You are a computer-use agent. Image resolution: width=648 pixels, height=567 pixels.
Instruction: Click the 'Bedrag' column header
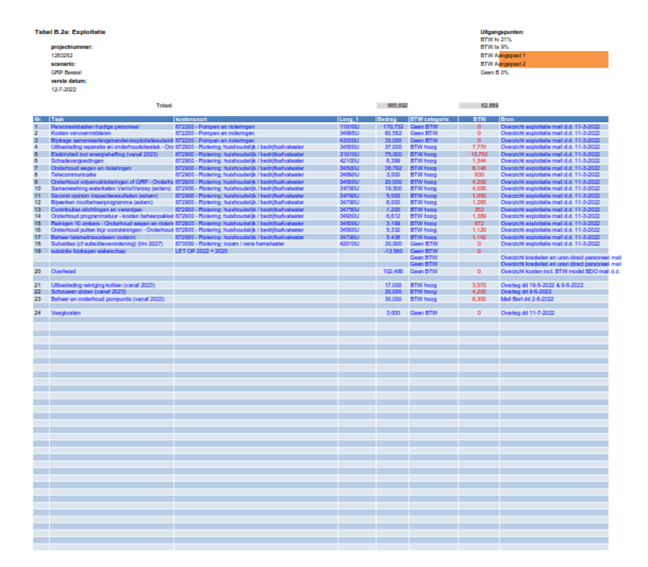click(x=388, y=118)
